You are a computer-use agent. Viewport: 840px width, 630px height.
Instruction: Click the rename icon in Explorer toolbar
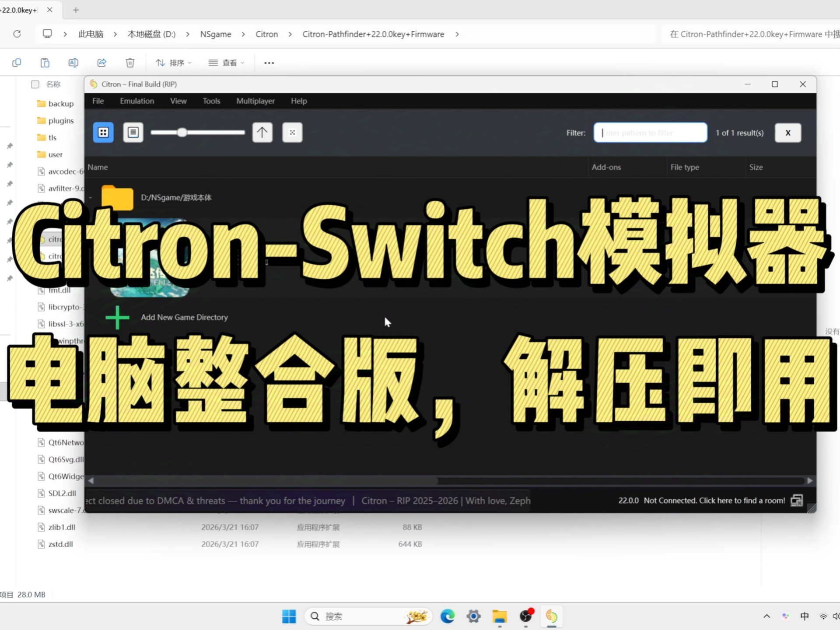coord(73,63)
